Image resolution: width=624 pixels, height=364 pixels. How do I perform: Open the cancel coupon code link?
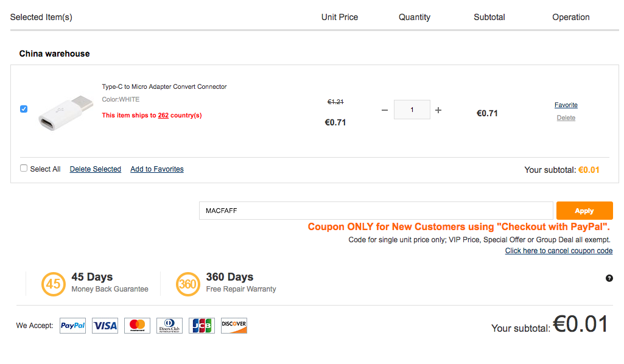559,251
